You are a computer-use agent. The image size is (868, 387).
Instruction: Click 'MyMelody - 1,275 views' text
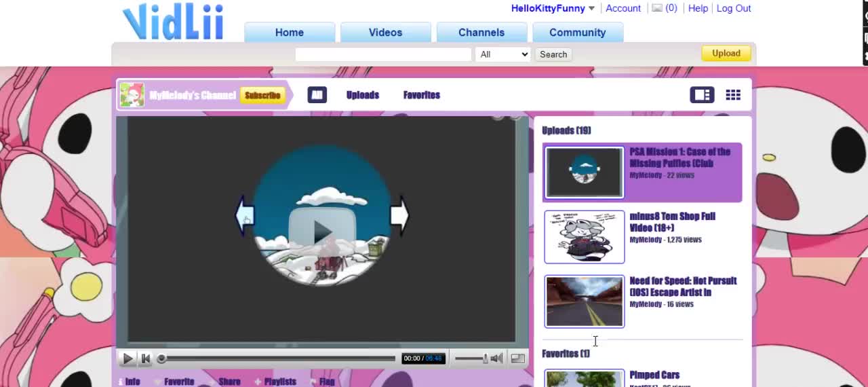pyautogui.click(x=665, y=240)
